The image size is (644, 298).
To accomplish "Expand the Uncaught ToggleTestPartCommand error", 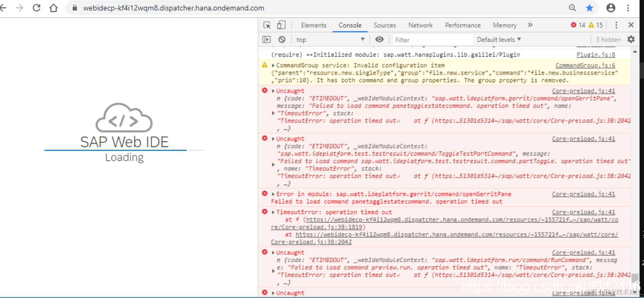I will [x=273, y=139].
